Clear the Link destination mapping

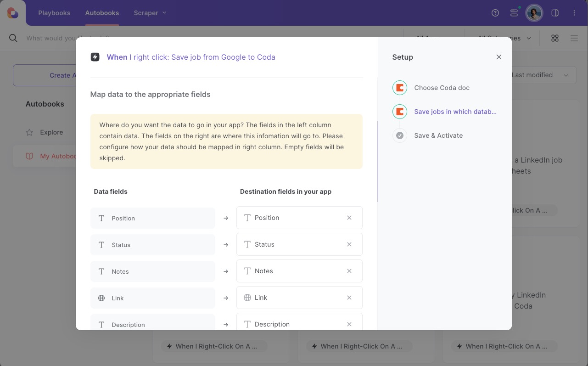pos(349,298)
